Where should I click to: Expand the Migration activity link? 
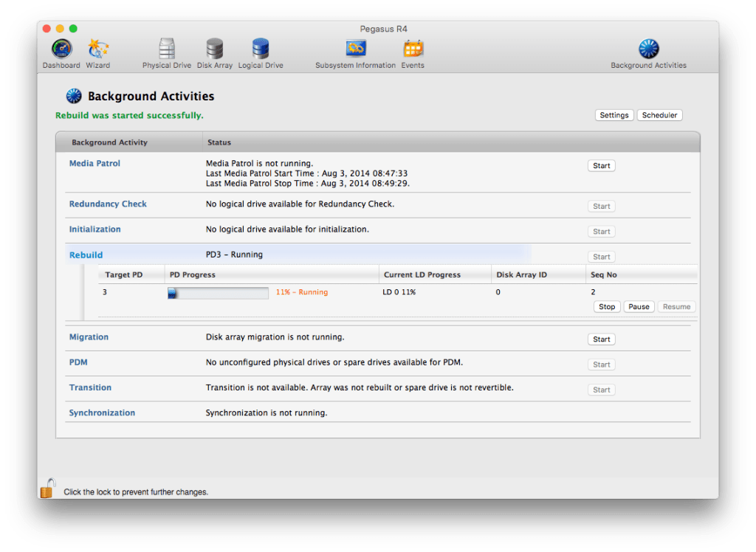(x=89, y=337)
